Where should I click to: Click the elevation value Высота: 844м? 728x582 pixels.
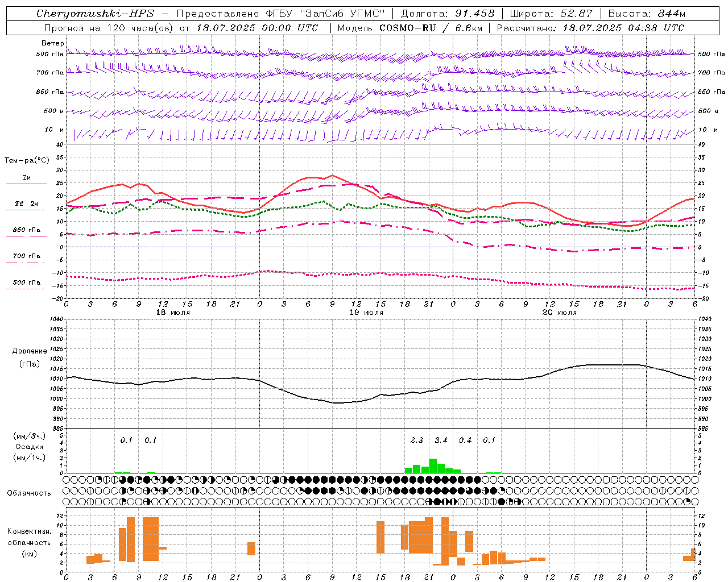coord(647,14)
